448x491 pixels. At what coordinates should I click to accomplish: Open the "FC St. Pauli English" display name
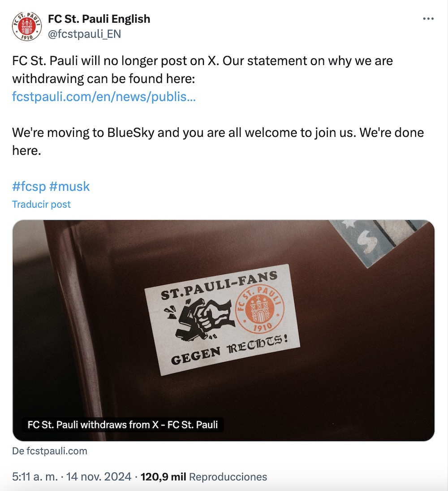(99, 19)
